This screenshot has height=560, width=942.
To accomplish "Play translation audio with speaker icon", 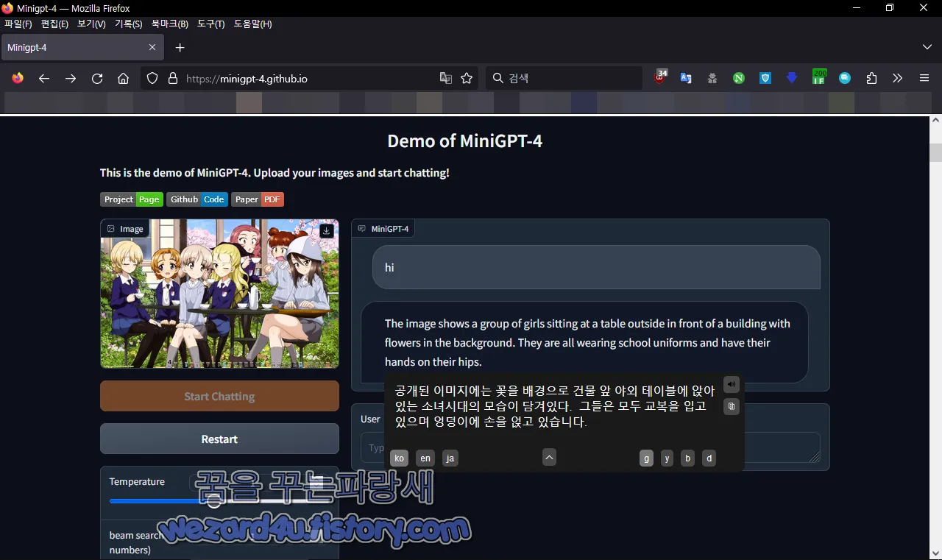I will tap(732, 384).
